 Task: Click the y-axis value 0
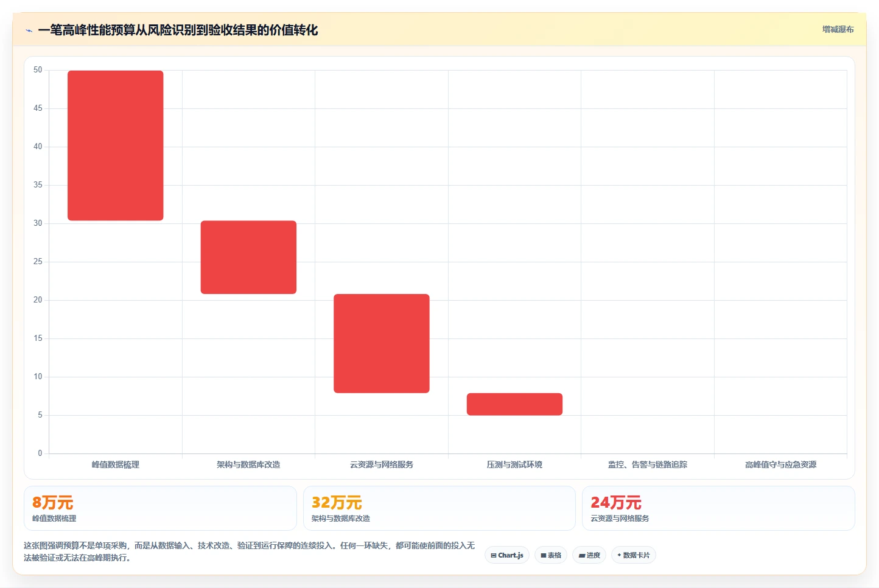point(40,453)
